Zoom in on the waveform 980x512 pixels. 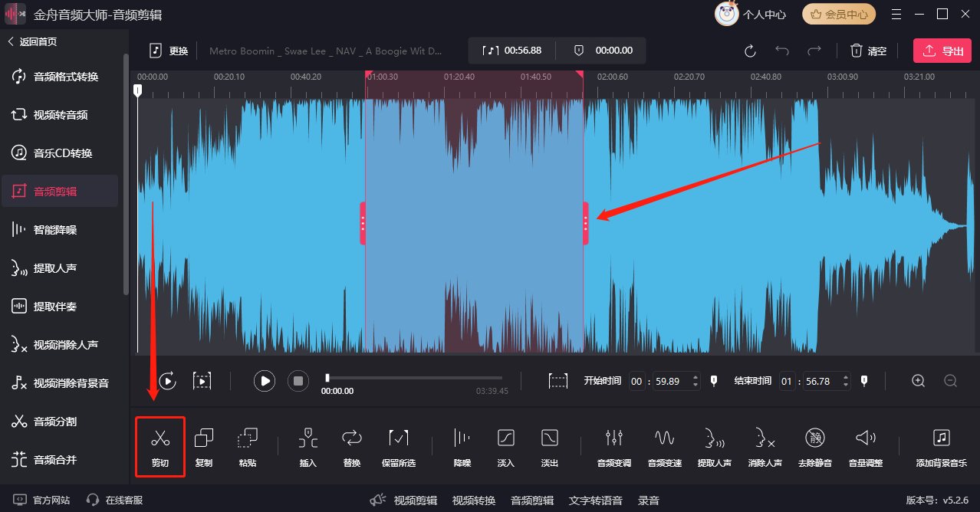point(919,381)
